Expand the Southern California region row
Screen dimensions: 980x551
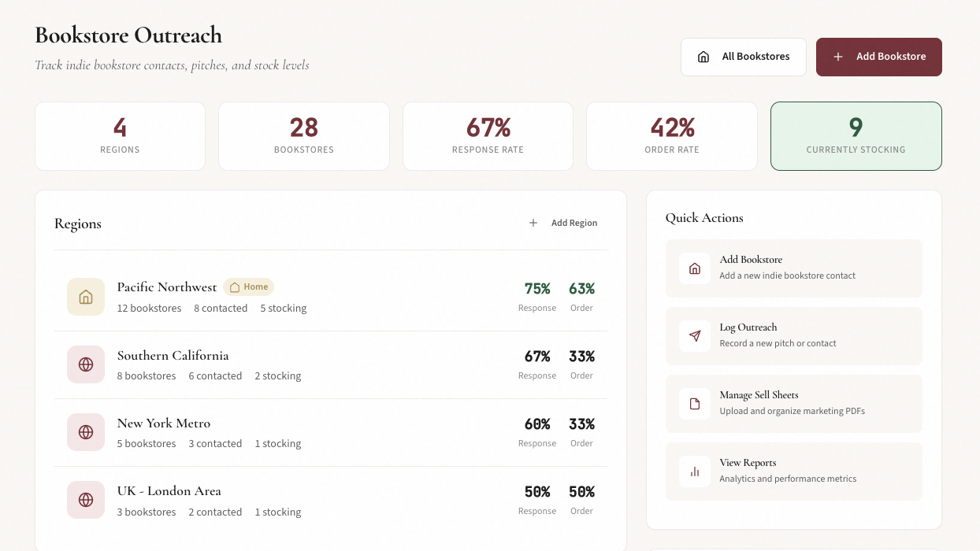(x=331, y=364)
